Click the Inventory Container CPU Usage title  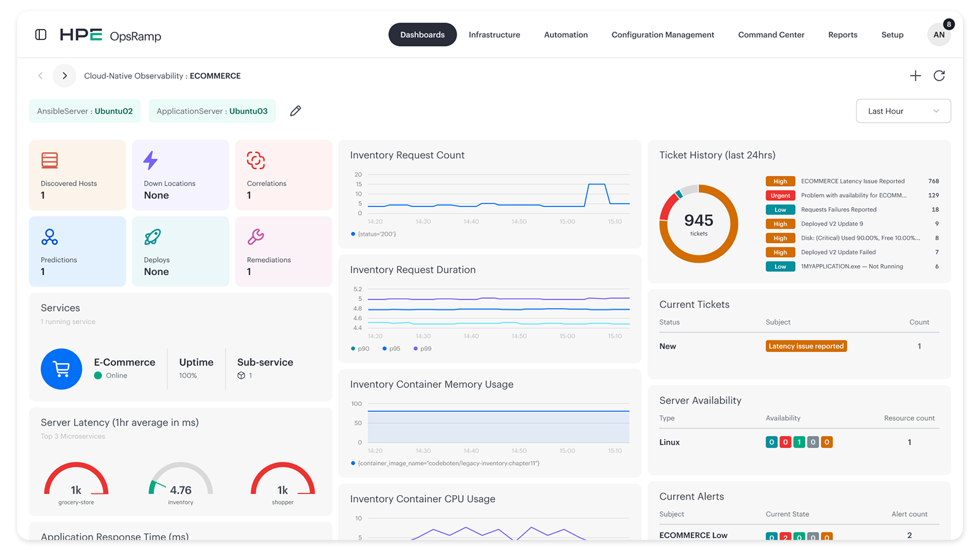pos(423,499)
